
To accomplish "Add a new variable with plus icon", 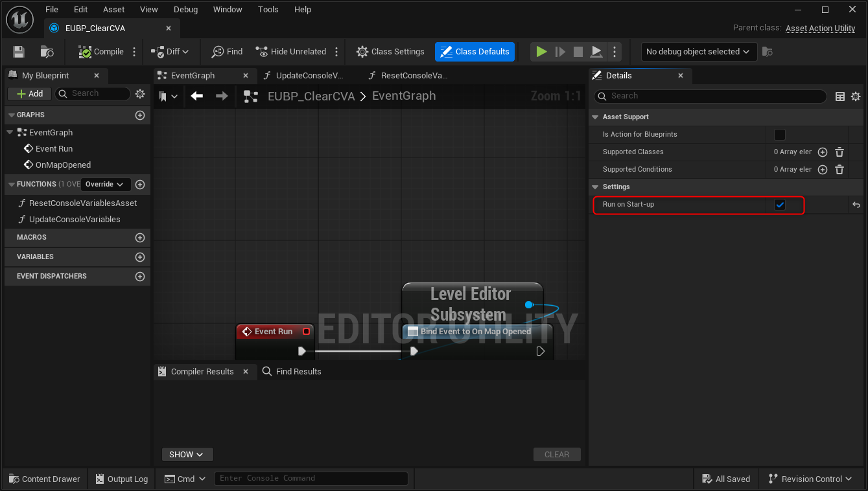I will (139, 257).
